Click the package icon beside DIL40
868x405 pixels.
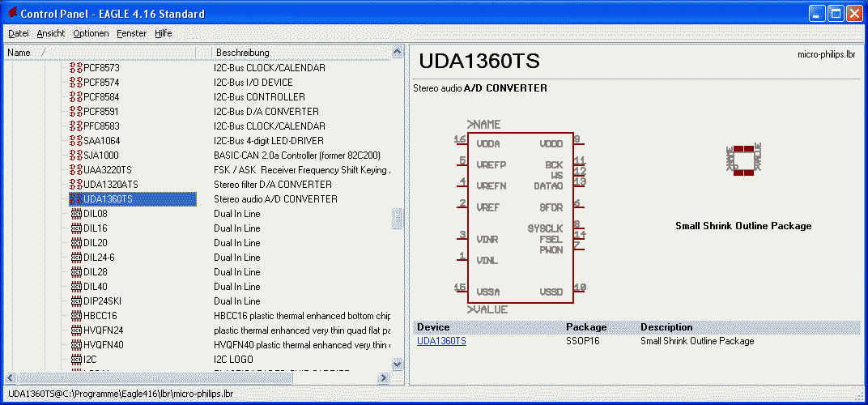77,287
